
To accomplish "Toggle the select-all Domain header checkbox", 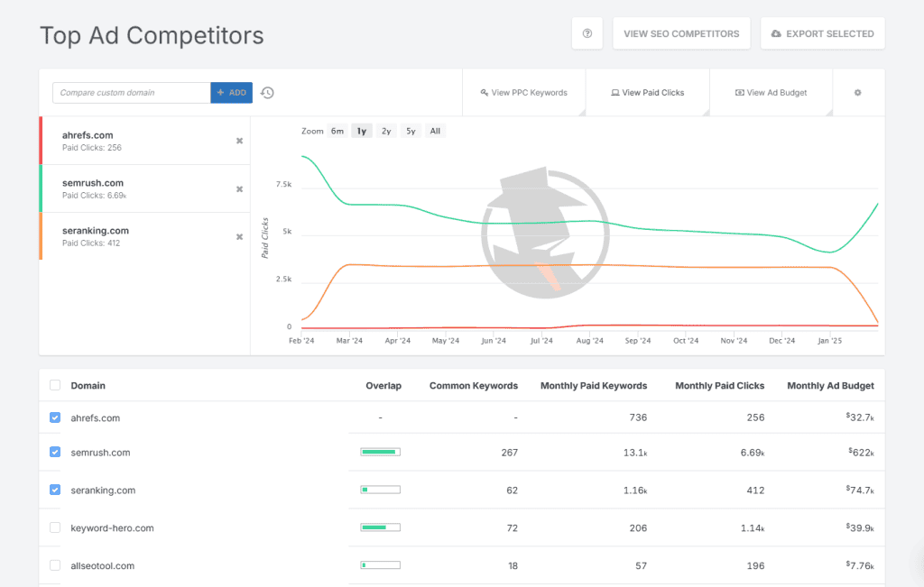I will click(x=55, y=385).
